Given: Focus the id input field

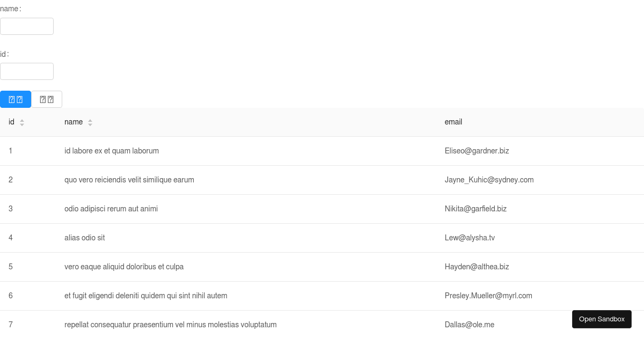Looking at the screenshot, I should point(27,71).
